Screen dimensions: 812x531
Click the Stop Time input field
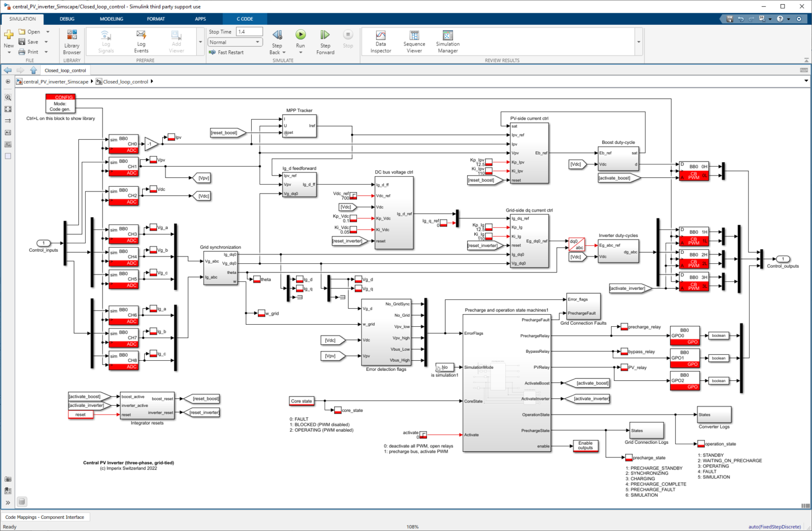pos(248,31)
